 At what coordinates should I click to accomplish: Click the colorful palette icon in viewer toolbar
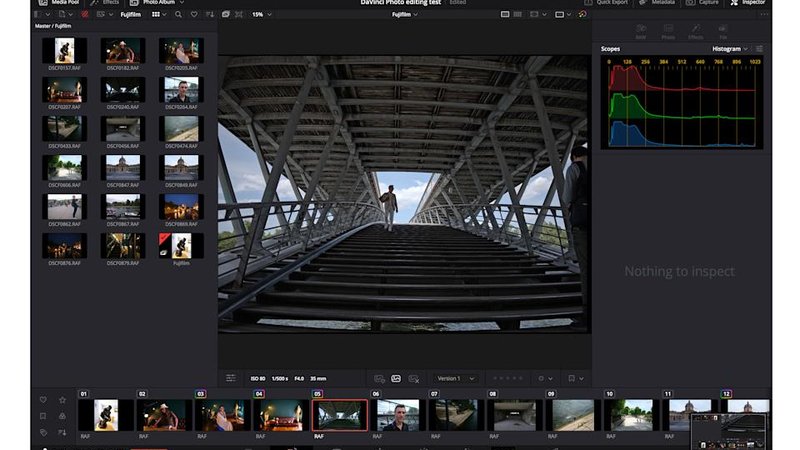583,14
